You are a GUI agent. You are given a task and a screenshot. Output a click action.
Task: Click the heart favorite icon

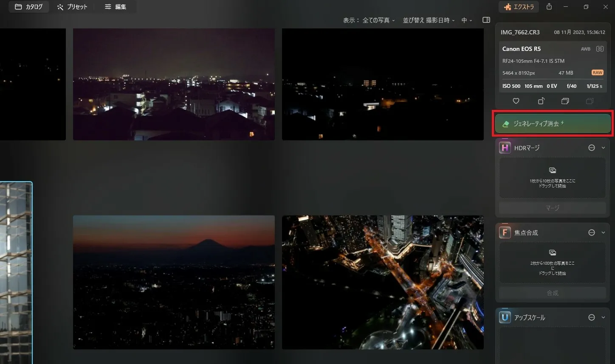pos(516,101)
